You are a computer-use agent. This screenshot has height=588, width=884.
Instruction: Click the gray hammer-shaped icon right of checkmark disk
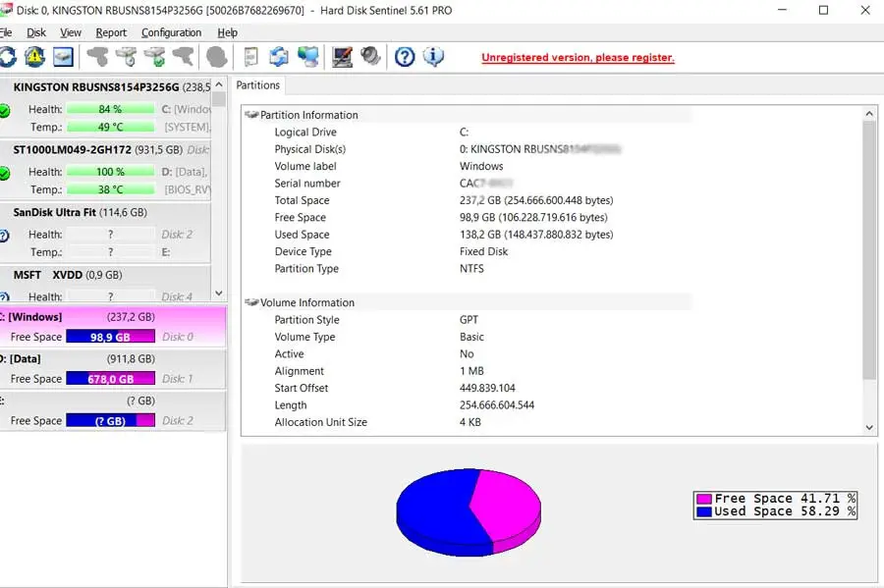(x=184, y=56)
